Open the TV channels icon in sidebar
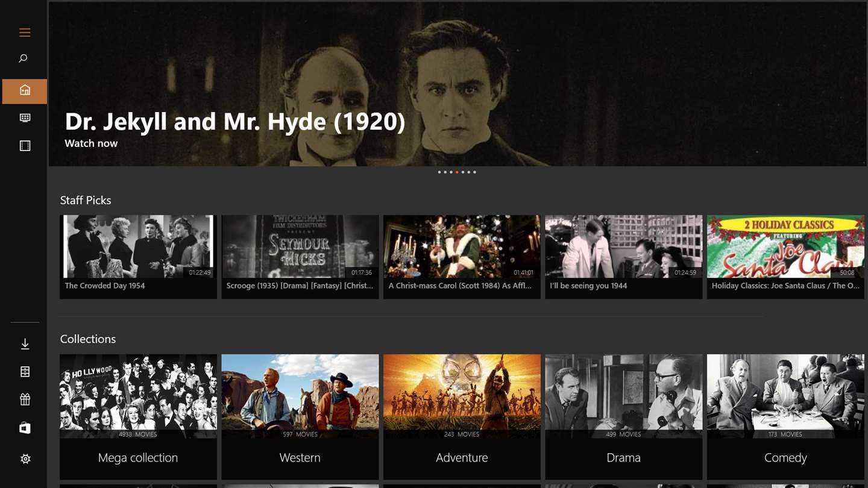Screen dimensions: 868x488 pos(25,118)
